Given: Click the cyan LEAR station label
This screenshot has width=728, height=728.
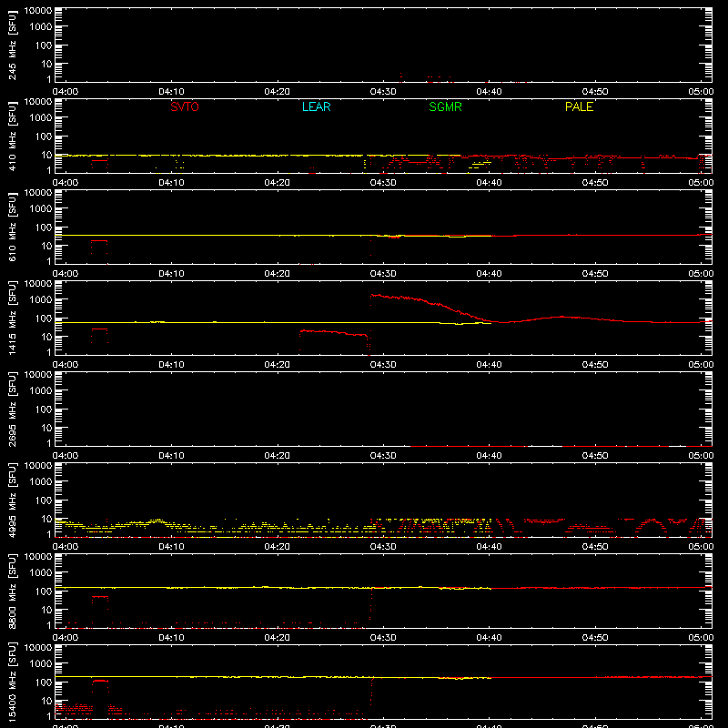Looking at the screenshot, I should (316, 106).
